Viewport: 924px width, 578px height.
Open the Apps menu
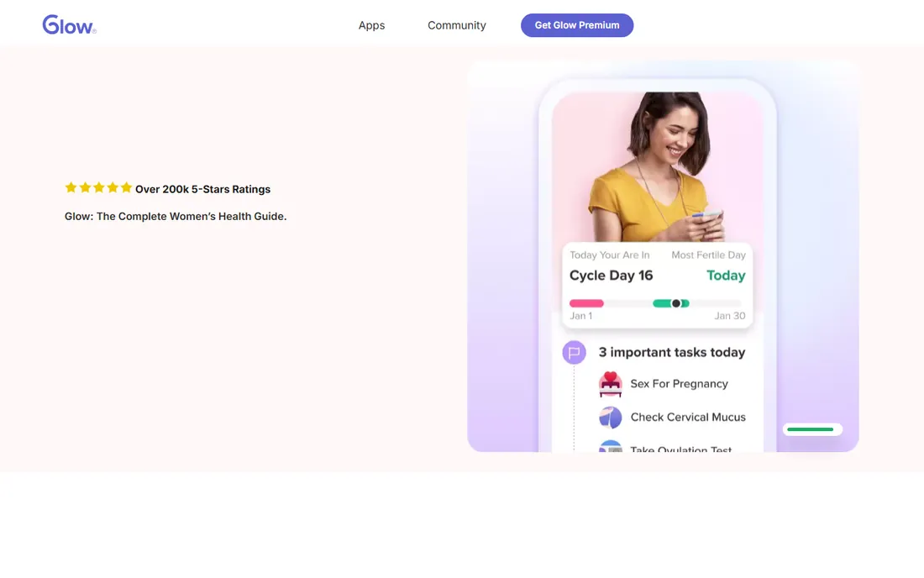[x=371, y=25]
